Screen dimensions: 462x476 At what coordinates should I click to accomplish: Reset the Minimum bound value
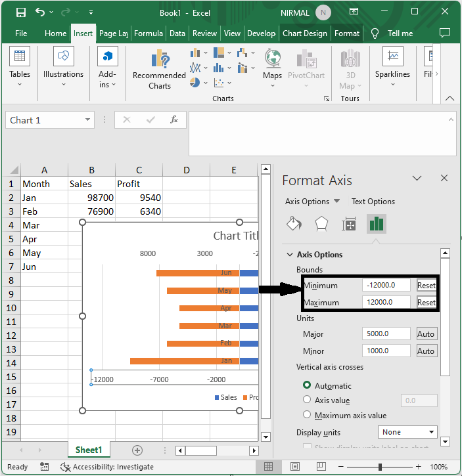(426, 286)
